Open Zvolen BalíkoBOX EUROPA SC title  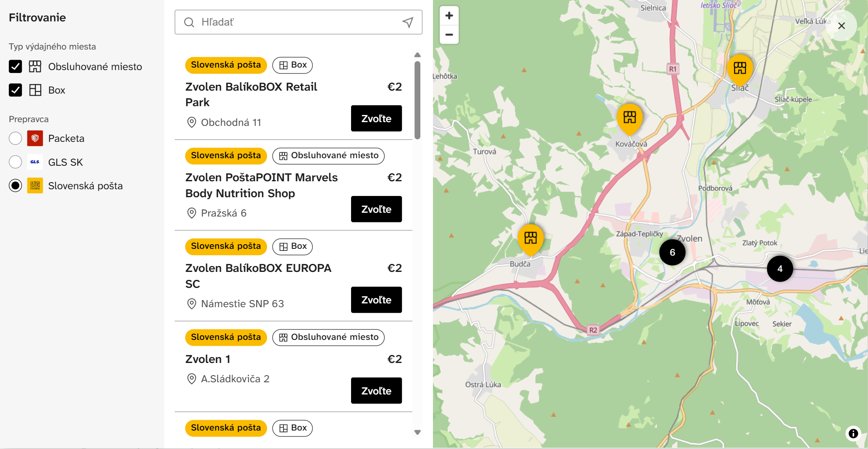click(x=258, y=276)
